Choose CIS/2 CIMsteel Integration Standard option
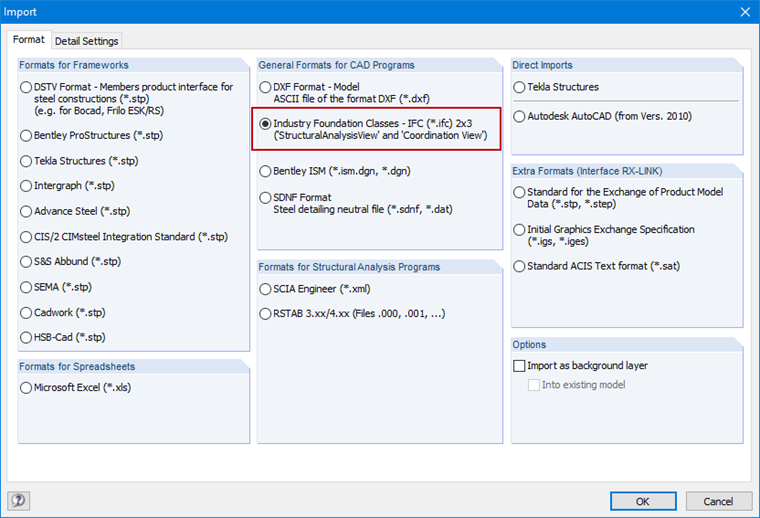The height and width of the screenshot is (518, 760). [x=27, y=237]
